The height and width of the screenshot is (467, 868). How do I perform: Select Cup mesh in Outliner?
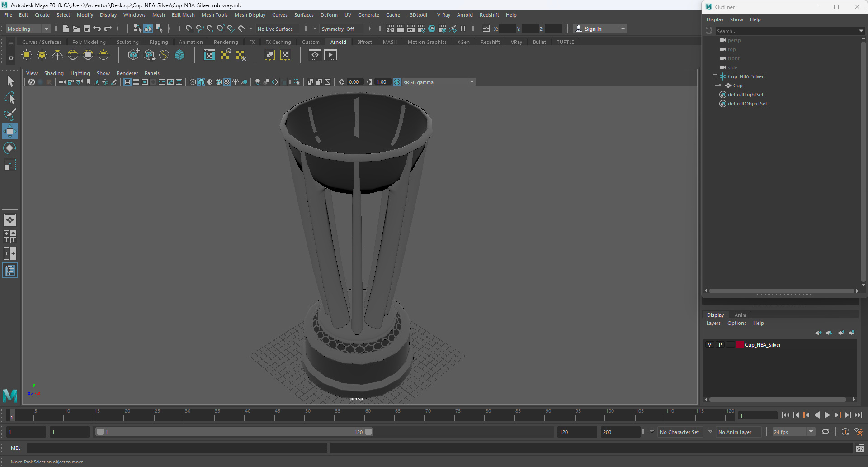[738, 86]
